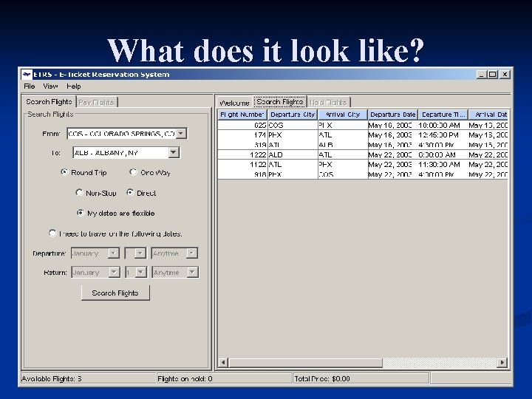
Task: Sort by Departure Date column header
Action: coord(392,115)
